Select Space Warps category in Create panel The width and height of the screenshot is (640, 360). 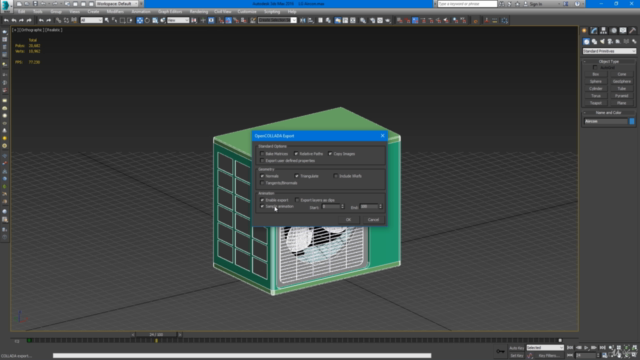(626, 42)
